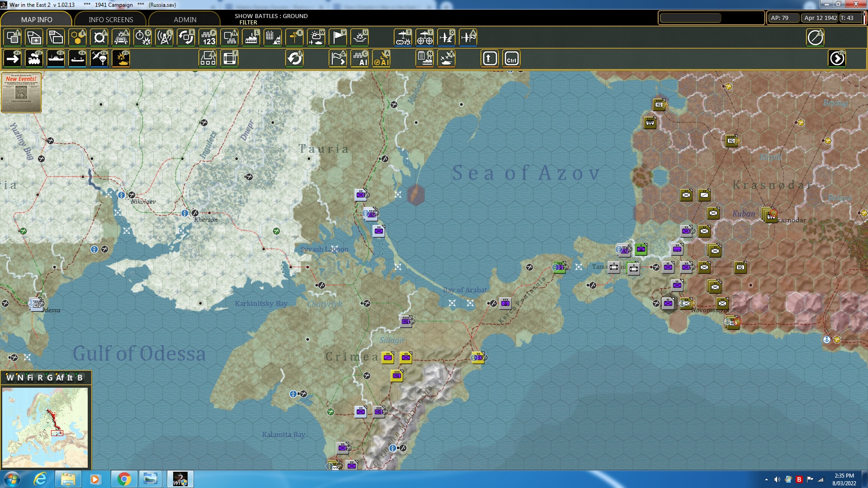Toggle the hex grid overlay icon
Image resolution: width=868 pixels, height=488 pixels.
pyautogui.click(x=77, y=38)
